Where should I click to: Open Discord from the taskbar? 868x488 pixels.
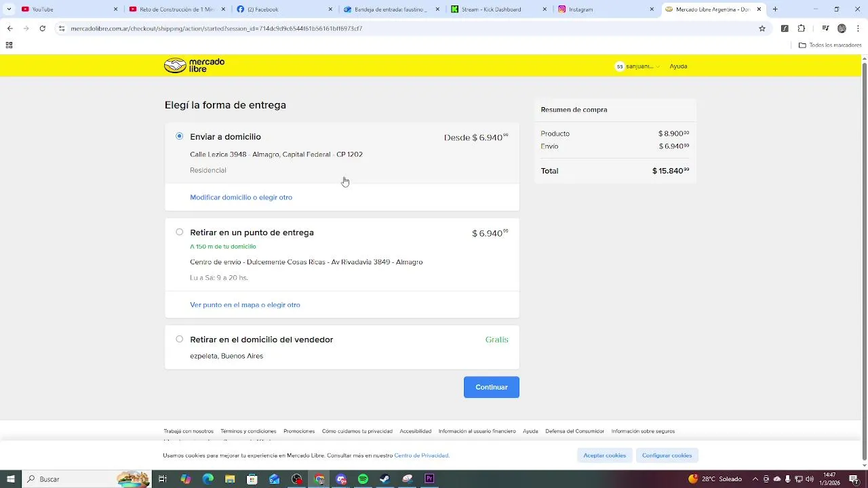click(x=341, y=479)
